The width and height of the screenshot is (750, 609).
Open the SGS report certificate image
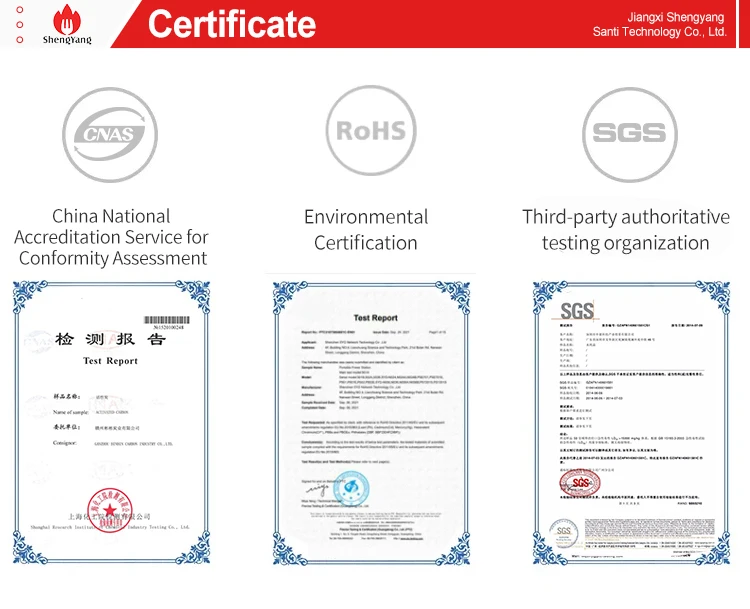tap(631, 423)
